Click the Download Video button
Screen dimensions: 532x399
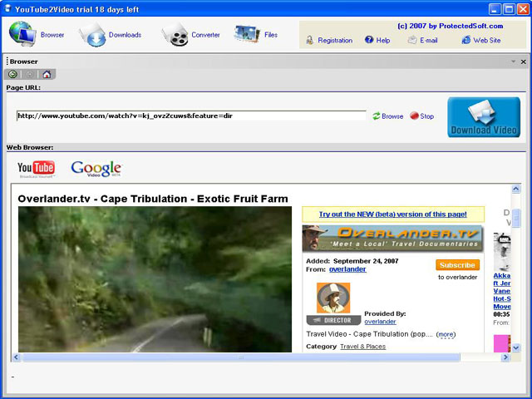[x=484, y=117]
